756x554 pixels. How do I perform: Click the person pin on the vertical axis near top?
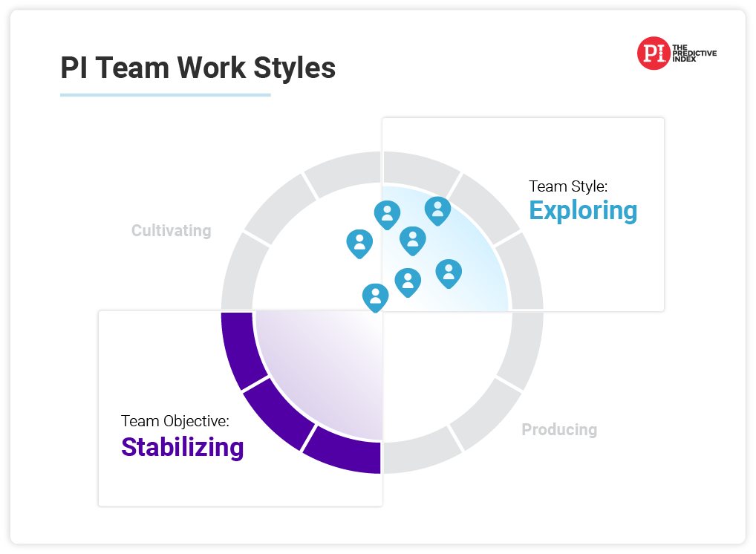coord(387,215)
